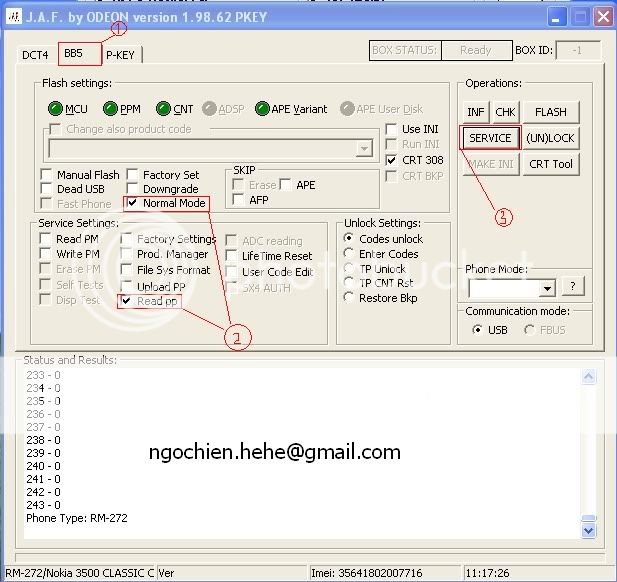
Task: Toggle the CNT green indicator
Action: (x=163, y=109)
